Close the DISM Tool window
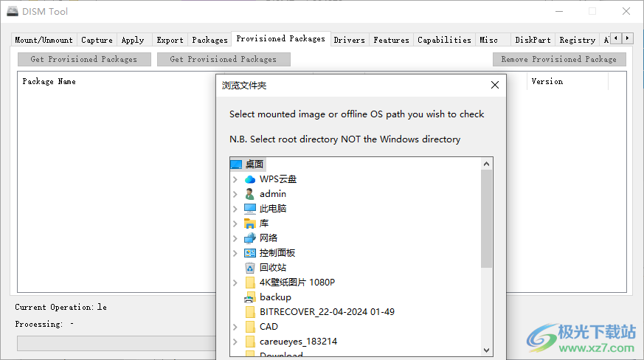644x360 pixels. click(x=626, y=11)
